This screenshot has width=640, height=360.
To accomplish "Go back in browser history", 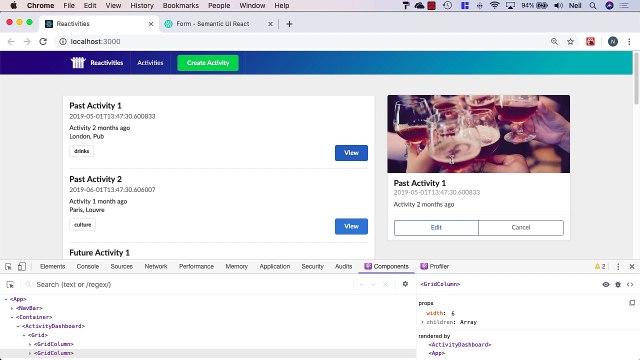I will (11, 42).
